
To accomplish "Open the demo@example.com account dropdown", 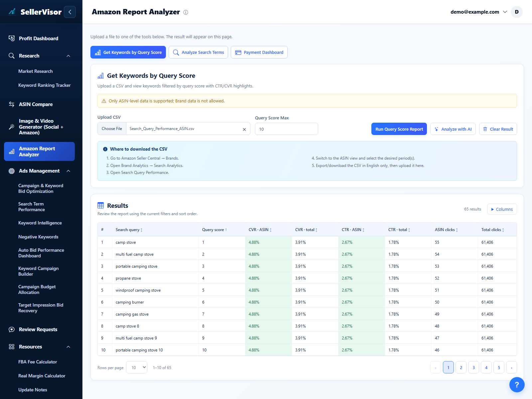I will click(x=479, y=12).
